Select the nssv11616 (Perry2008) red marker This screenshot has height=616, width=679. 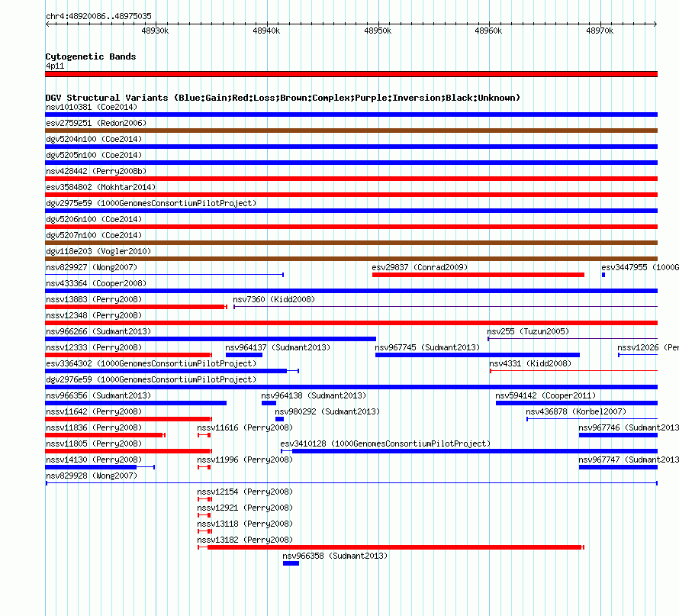click(204, 435)
